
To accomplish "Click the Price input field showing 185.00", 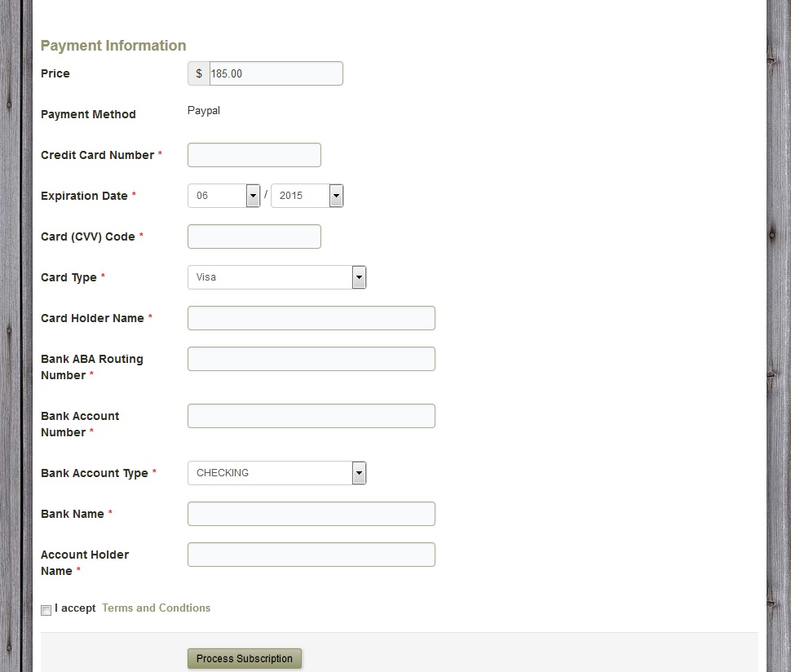I will [276, 73].
